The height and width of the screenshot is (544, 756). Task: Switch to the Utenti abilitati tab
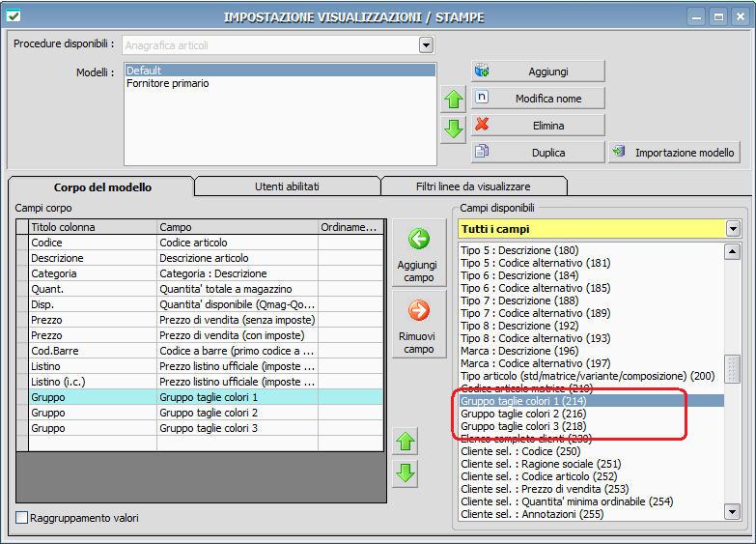287,186
